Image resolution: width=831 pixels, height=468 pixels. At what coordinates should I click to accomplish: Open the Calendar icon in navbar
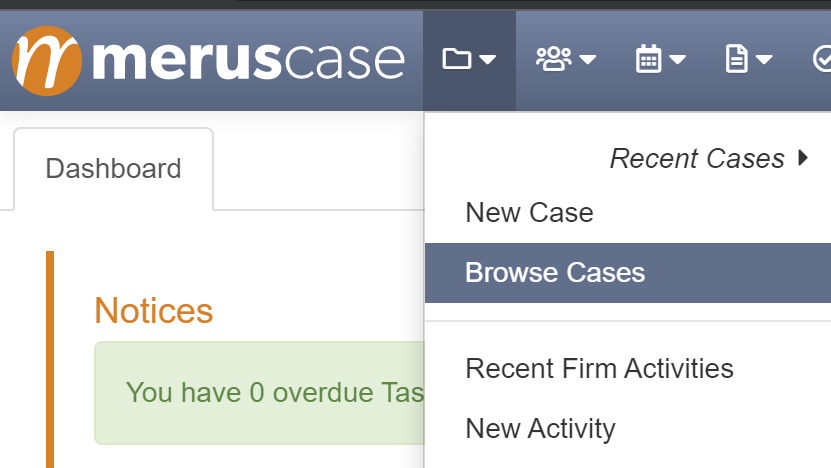point(648,59)
